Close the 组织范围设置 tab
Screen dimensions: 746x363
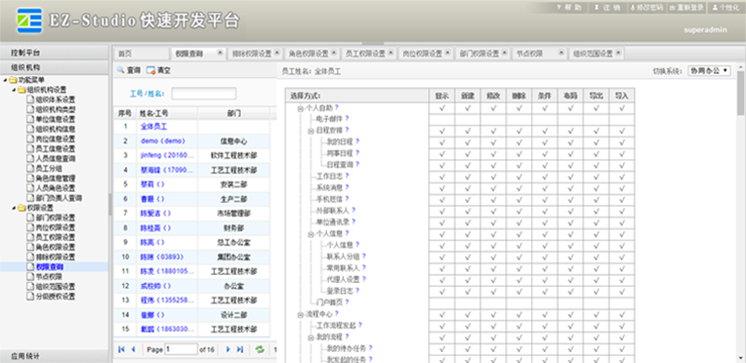coord(618,53)
